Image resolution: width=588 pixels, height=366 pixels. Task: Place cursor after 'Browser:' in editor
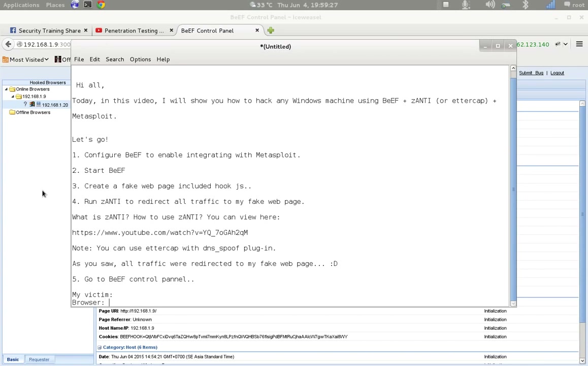[x=109, y=302]
